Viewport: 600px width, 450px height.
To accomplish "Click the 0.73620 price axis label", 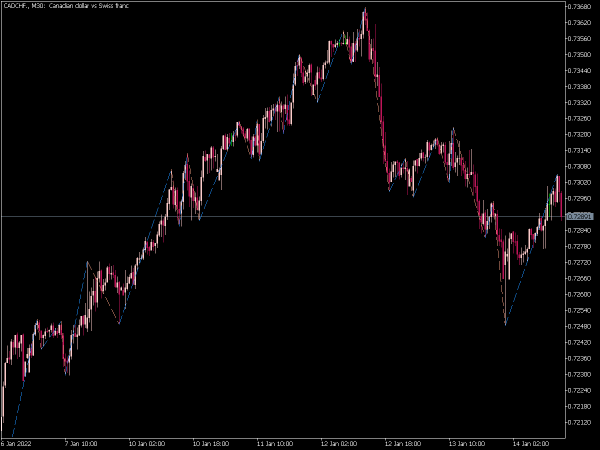I will tap(580, 23).
